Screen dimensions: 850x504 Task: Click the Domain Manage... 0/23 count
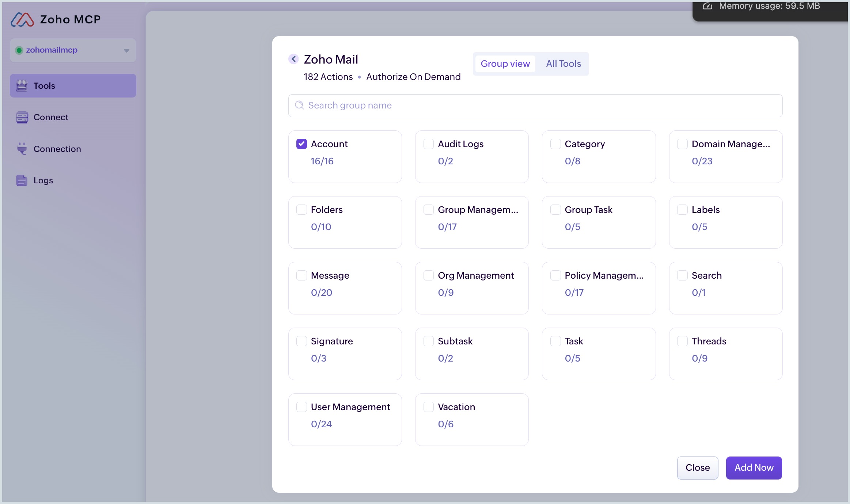(x=702, y=161)
